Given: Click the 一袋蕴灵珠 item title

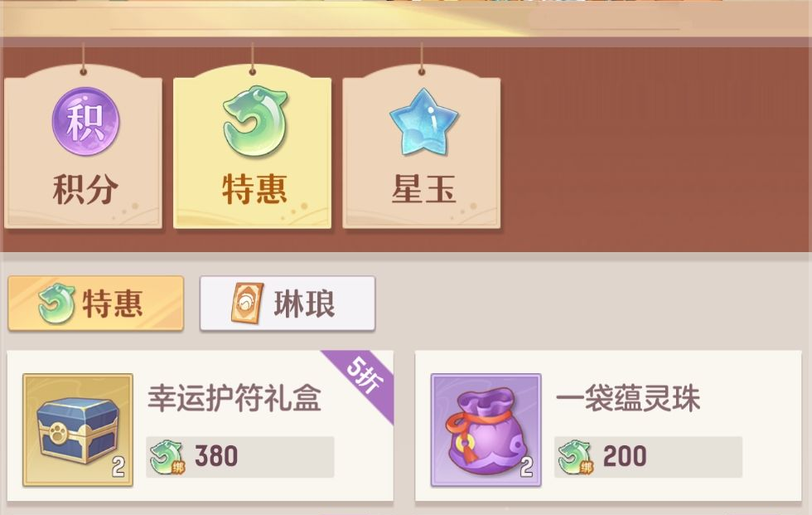Looking at the screenshot, I should coord(628,398).
